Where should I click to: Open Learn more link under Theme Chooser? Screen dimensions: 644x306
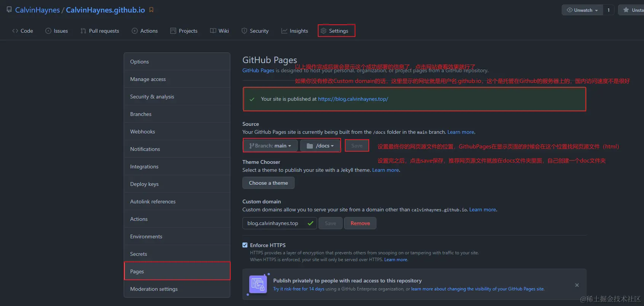coord(385,170)
